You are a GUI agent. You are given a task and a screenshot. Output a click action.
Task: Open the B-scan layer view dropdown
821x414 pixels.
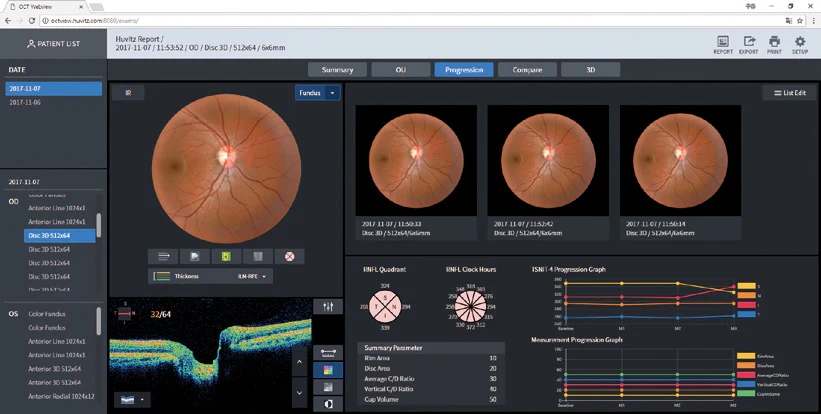[132, 400]
